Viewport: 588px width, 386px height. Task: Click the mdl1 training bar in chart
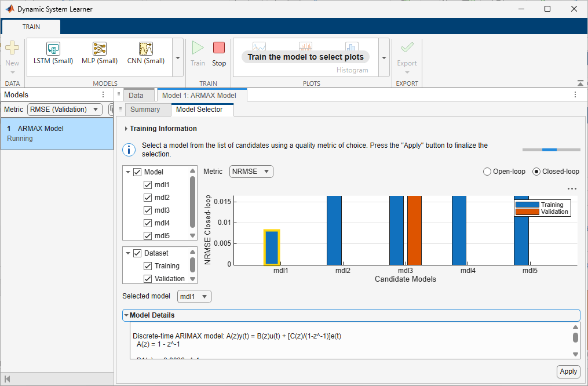[x=272, y=247]
